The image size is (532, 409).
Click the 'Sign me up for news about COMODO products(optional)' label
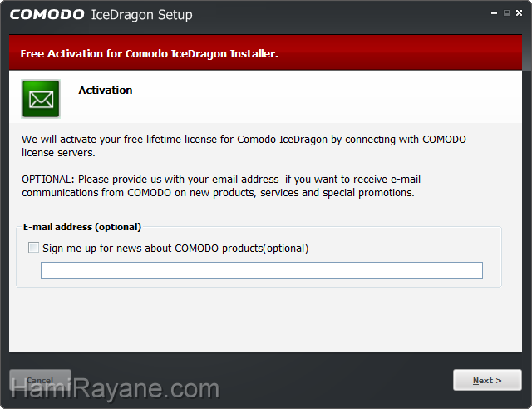[x=175, y=248]
